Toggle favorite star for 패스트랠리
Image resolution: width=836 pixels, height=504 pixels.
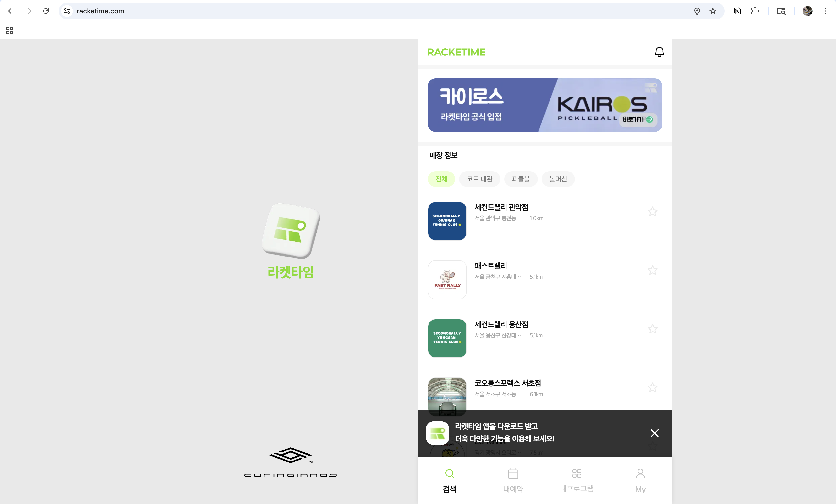pyautogui.click(x=652, y=270)
